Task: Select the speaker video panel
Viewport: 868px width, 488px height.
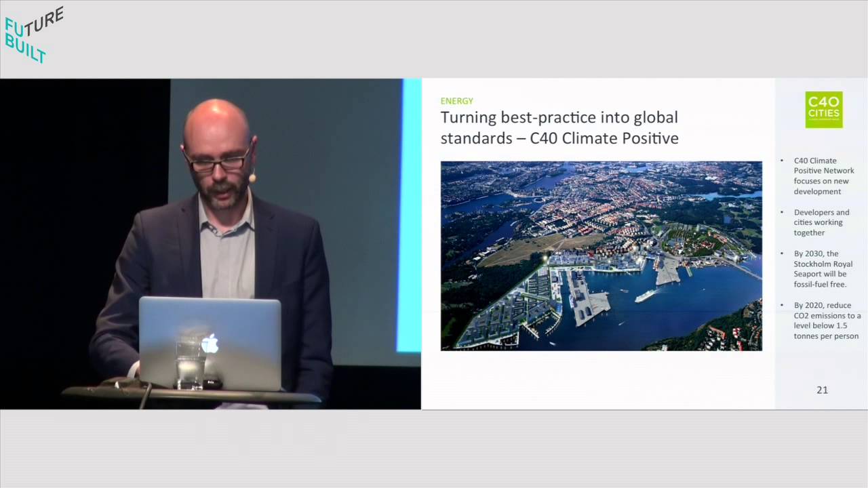Action: (x=210, y=244)
